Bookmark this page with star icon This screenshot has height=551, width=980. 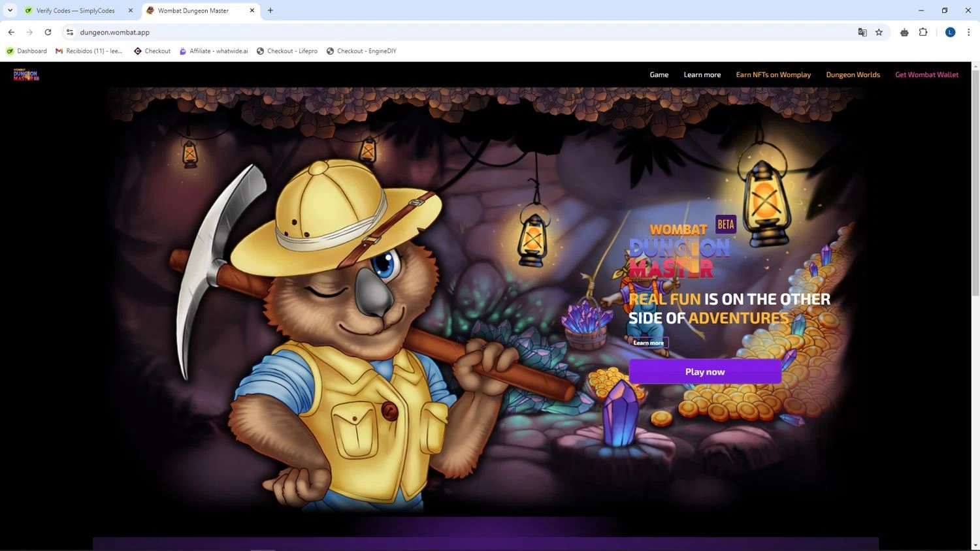pos(879,32)
